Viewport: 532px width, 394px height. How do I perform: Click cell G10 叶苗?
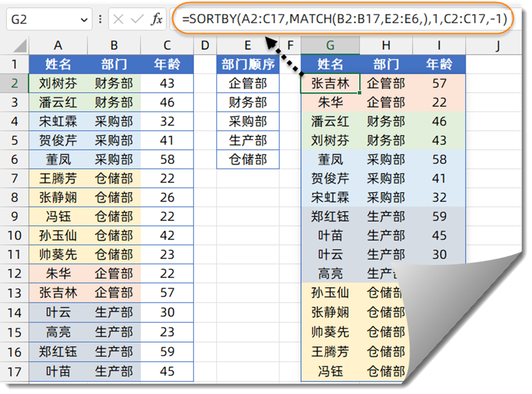(x=330, y=236)
